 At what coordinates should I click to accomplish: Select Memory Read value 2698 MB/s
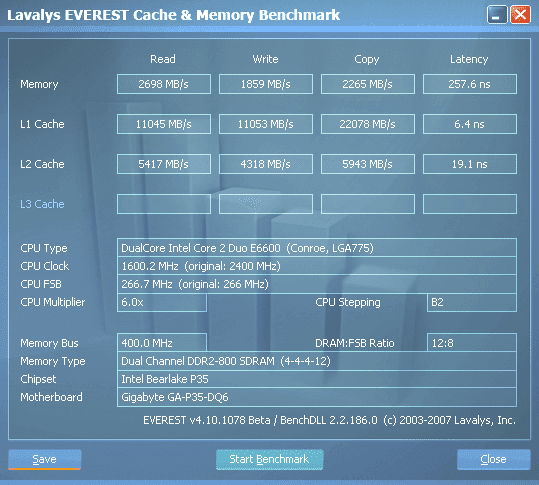(164, 84)
